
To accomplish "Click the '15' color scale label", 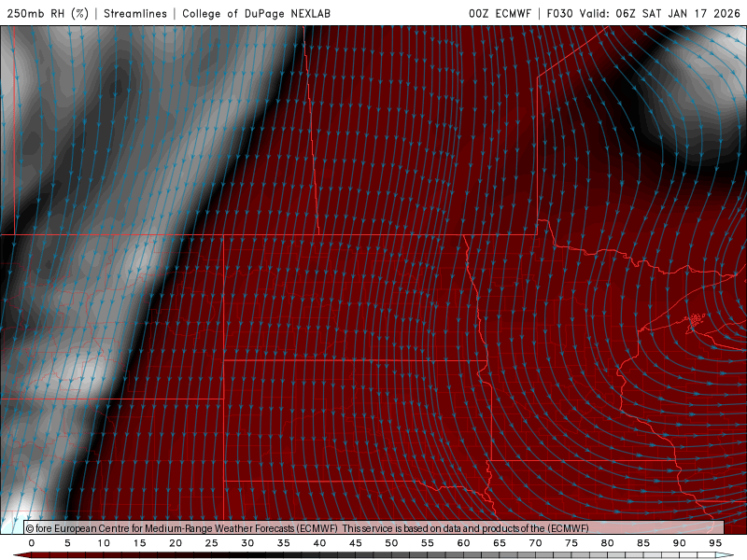I will coord(139,543).
